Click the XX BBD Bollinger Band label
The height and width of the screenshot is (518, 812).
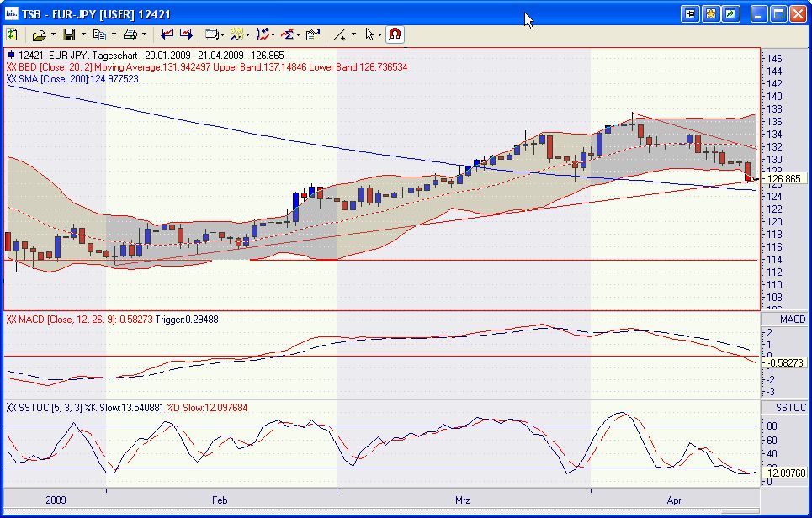(84, 65)
